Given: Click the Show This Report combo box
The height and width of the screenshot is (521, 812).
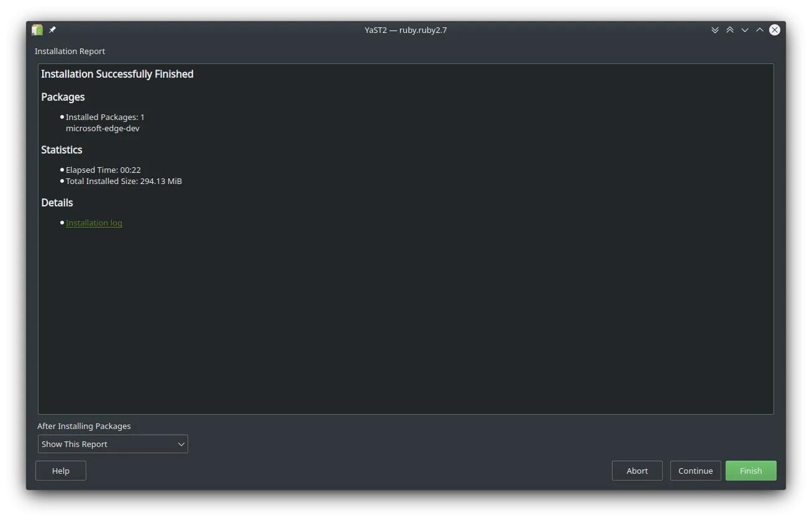Looking at the screenshot, I should [106, 444].
